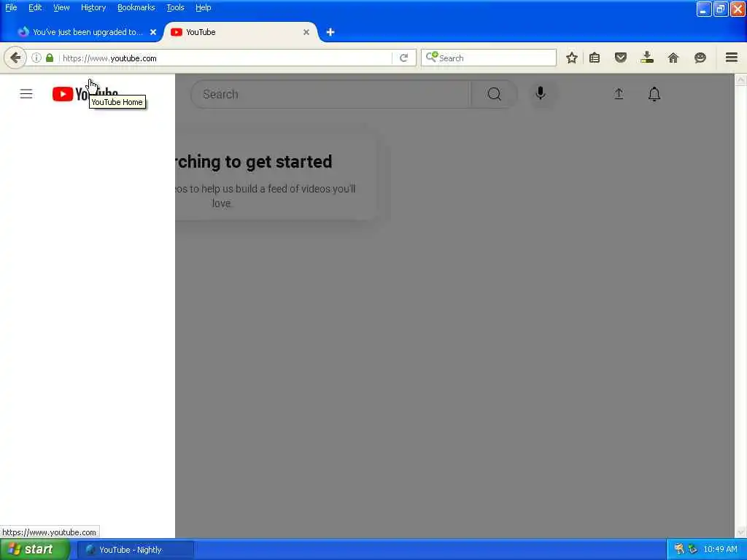Open the Edit menu
The width and height of the screenshot is (747, 560).
pos(35,7)
